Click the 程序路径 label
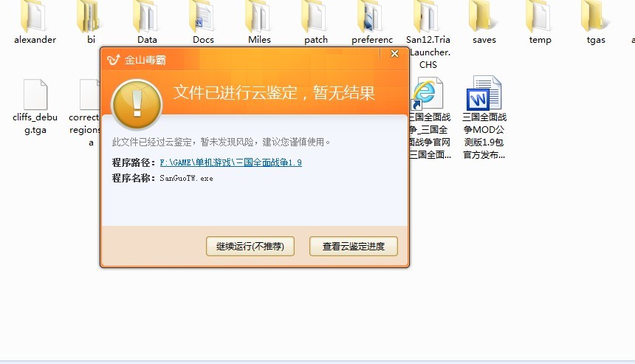Image resolution: width=635 pixels, height=364 pixels. [x=133, y=162]
